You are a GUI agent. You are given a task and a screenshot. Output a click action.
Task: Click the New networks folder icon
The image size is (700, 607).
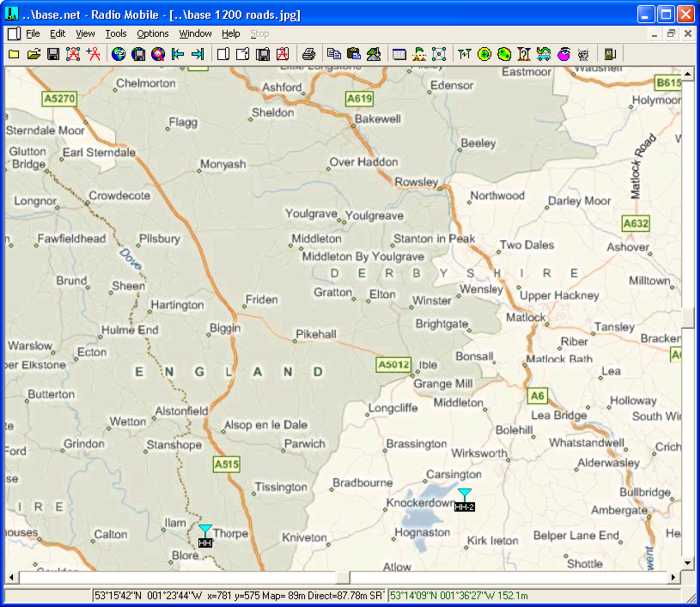click(14, 54)
